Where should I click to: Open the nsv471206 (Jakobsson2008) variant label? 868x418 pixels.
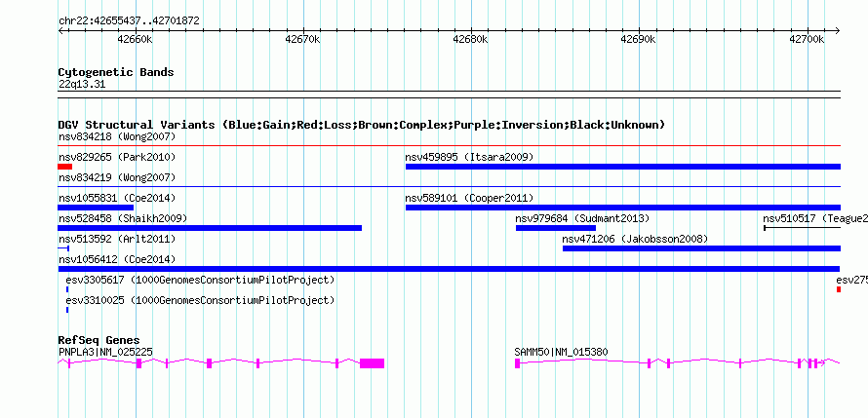(635, 239)
